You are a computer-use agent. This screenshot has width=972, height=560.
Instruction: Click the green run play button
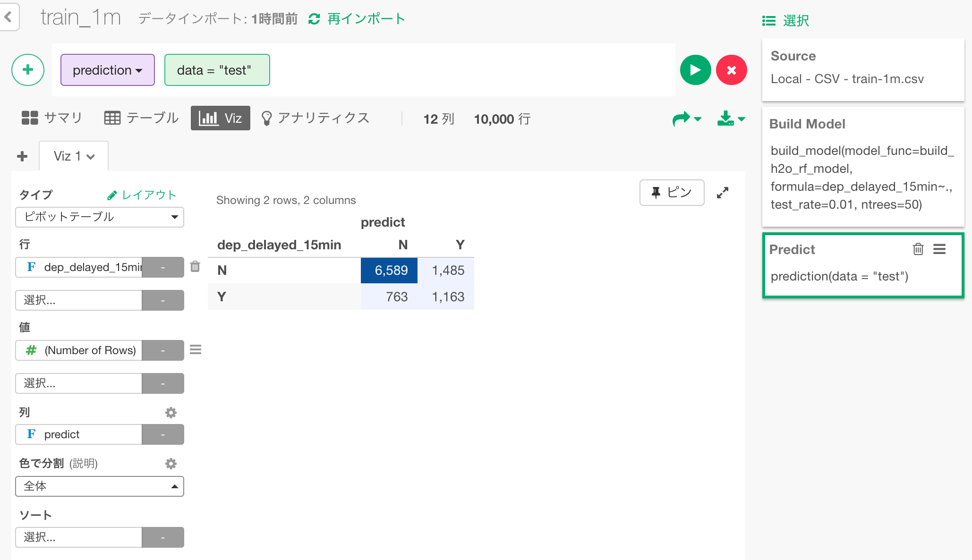pos(695,70)
